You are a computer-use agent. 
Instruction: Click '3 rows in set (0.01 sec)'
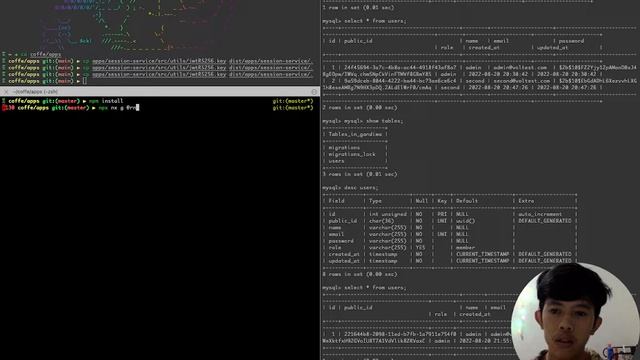[360, 174]
